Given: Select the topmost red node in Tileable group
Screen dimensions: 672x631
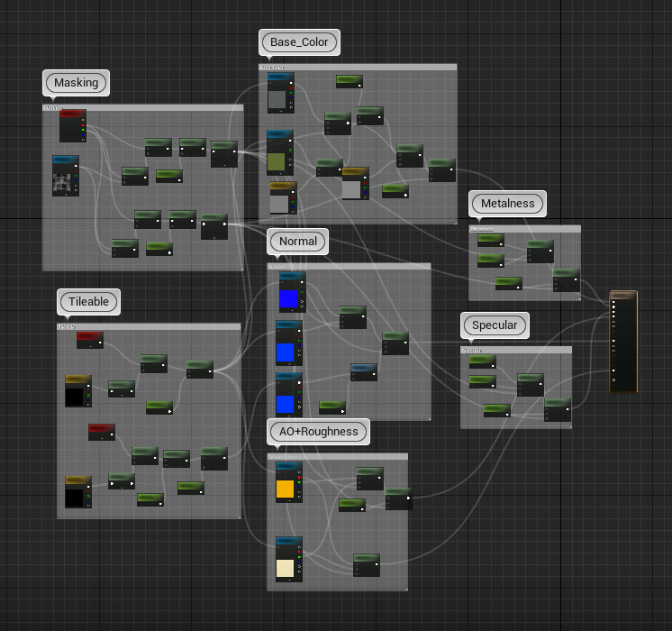Looking at the screenshot, I should click(x=90, y=340).
